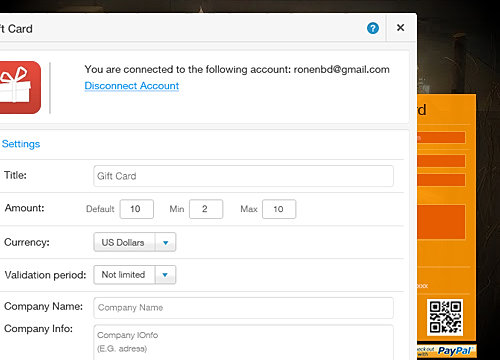Click the large orange field in preview card

click(x=441, y=222)
